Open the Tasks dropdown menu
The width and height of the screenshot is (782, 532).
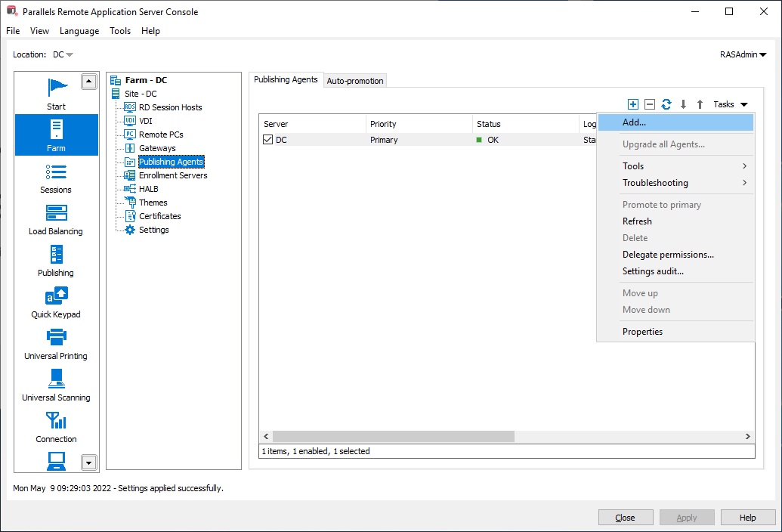click(x=730, y=104)
